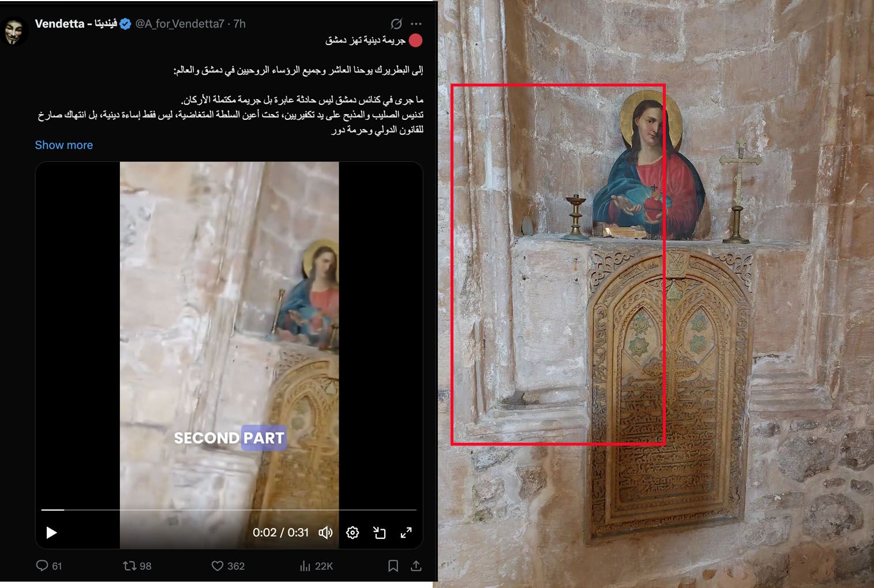Expand the video to fullscreen
874x588 pixels.
pos(407,533)
